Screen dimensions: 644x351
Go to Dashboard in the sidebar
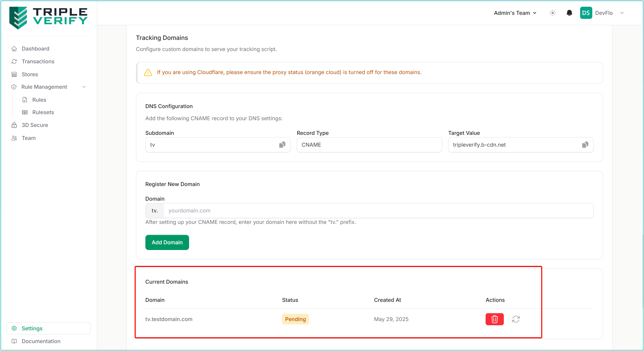35,49
